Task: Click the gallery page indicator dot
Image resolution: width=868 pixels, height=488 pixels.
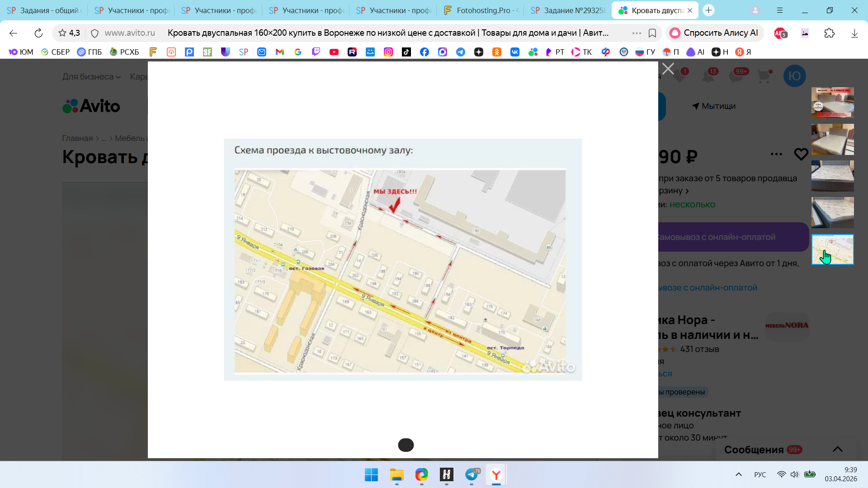Action: tap(406, 445)
